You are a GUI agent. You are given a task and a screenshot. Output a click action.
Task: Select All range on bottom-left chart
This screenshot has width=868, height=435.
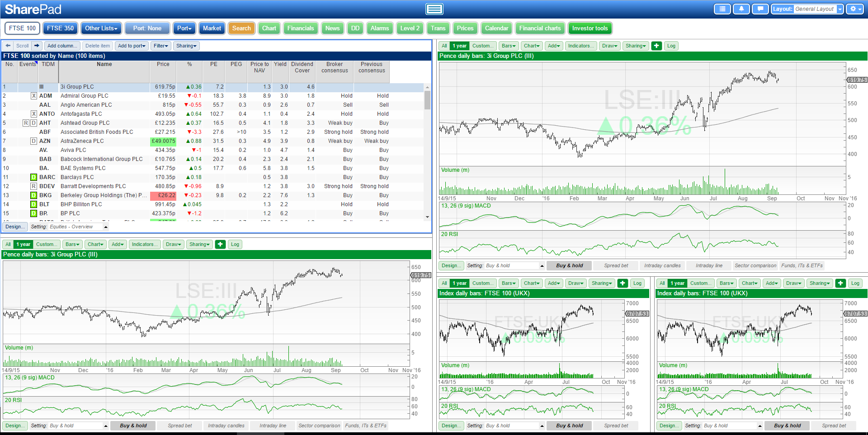pyautogui.click(x=8, y=244)
